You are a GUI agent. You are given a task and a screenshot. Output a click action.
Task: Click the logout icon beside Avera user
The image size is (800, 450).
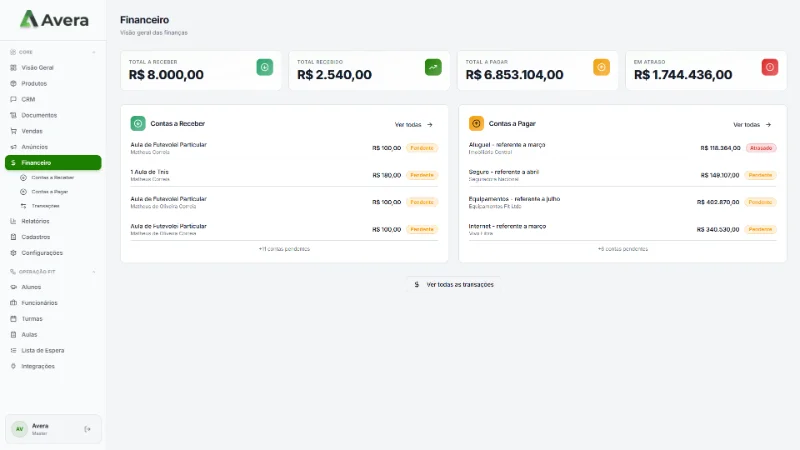[87, 429]
